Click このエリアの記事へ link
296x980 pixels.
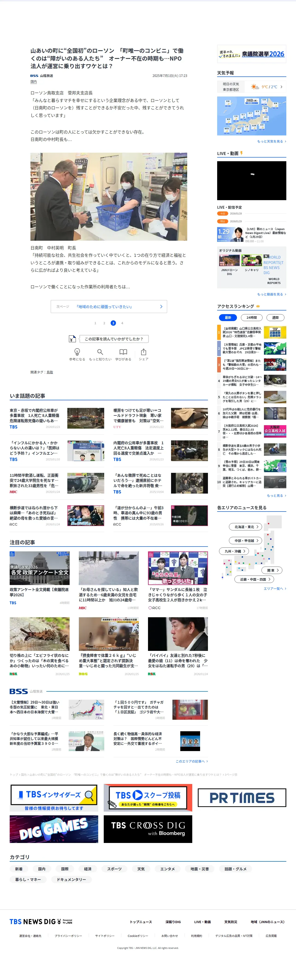pos(192,761)
